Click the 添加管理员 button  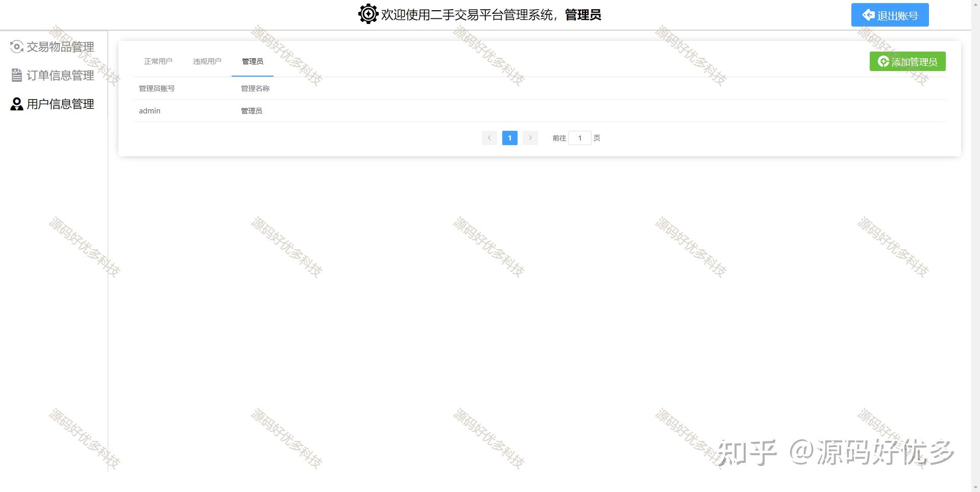coord(908,61)
